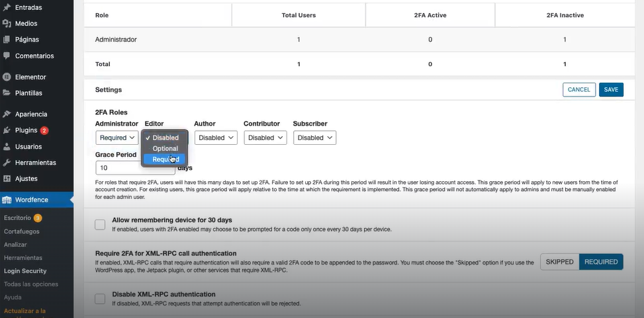
Task: Click the Actualizar a la upgrade link
Action: tap(24, 311)
